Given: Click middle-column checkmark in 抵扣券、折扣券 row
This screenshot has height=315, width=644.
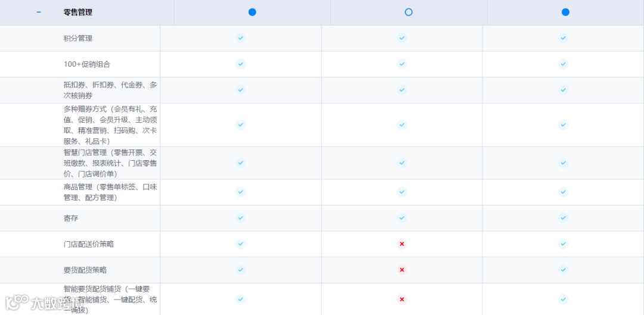Looking at the screenshot, I should coord(402,90).
